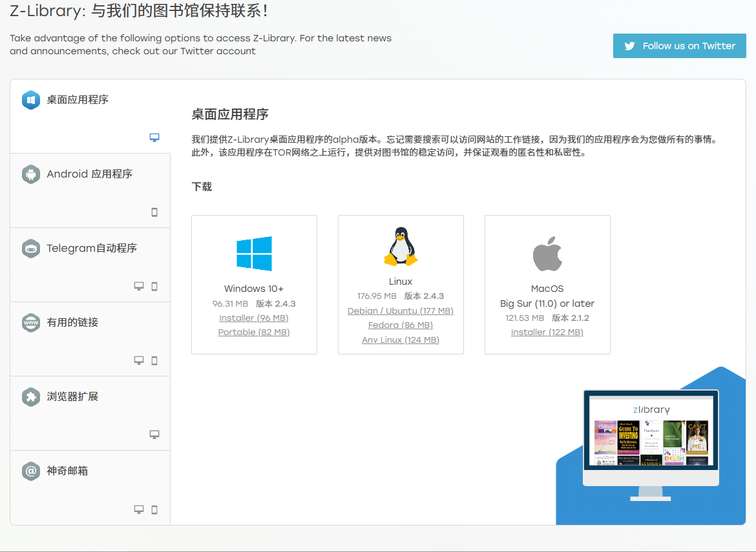
Task: Click 121.53 MB size text
Action: [525, 318]
